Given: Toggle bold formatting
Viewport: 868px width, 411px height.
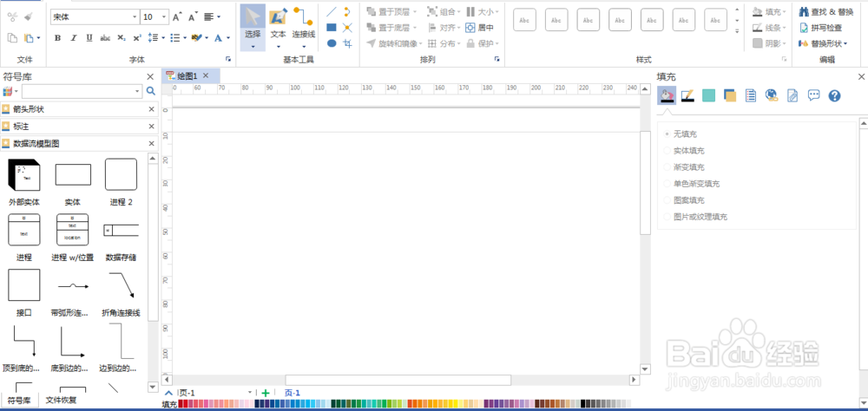Looking at the screenshot, I should [57, 37].
